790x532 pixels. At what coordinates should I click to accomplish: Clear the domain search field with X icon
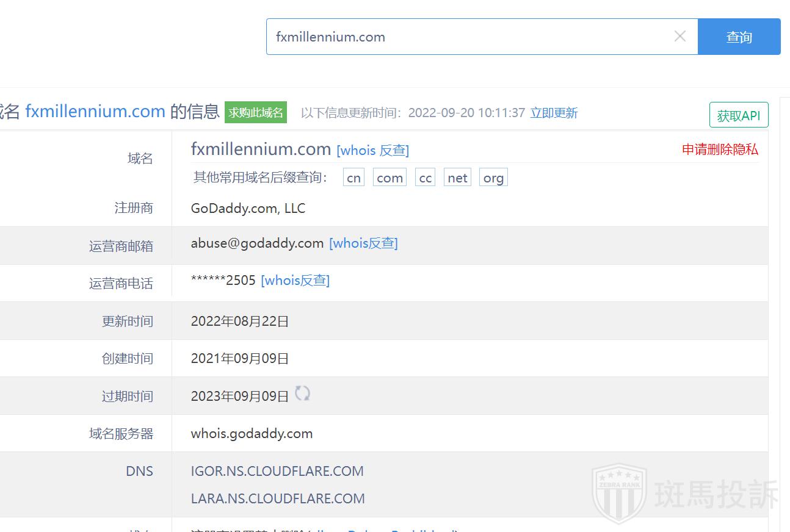[x=679, y=37]
